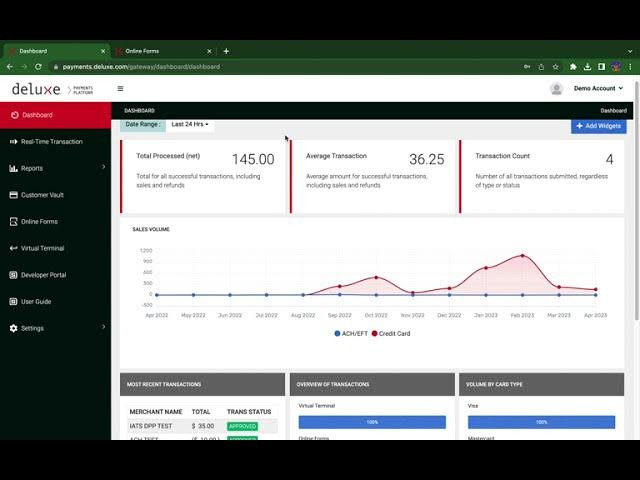Viewport: 640px width, 480px height.
Task: Reload the page with refresh icon
Action: [x=38, y=67]
